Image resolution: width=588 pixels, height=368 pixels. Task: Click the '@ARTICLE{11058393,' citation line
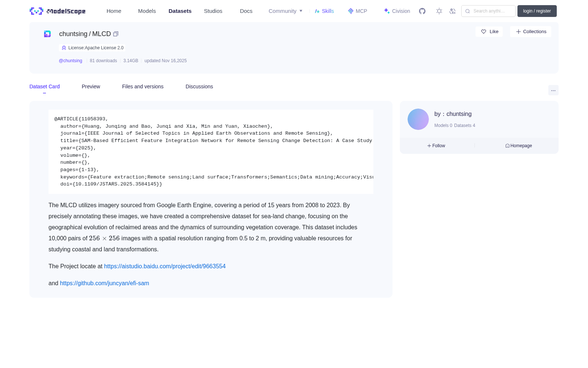(x=81, y=119)
